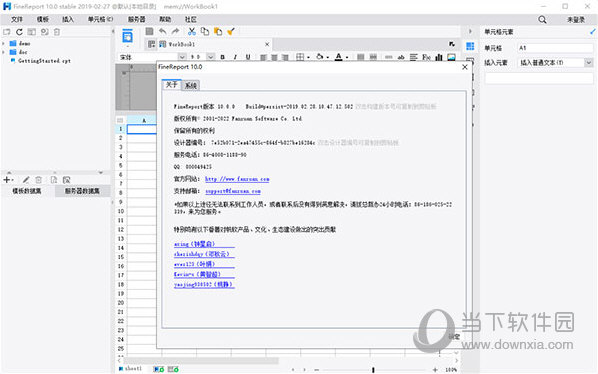Create a new folder in the template tree
This screenshot has width=598, height=374.
click(6, 32)
